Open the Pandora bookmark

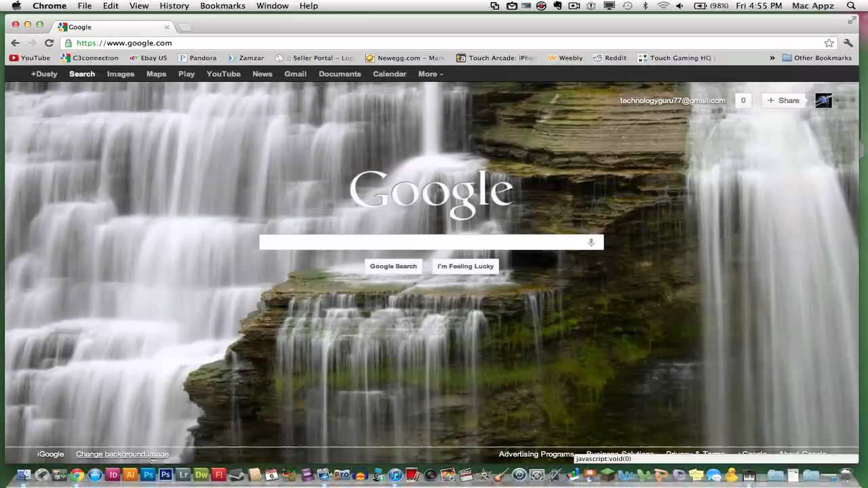(x=197, y=58)
